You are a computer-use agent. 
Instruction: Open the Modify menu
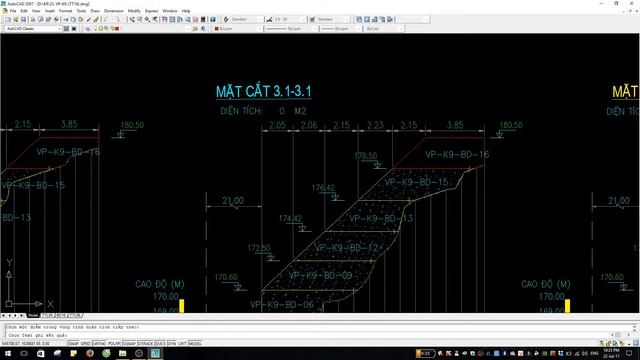point(134,11)
